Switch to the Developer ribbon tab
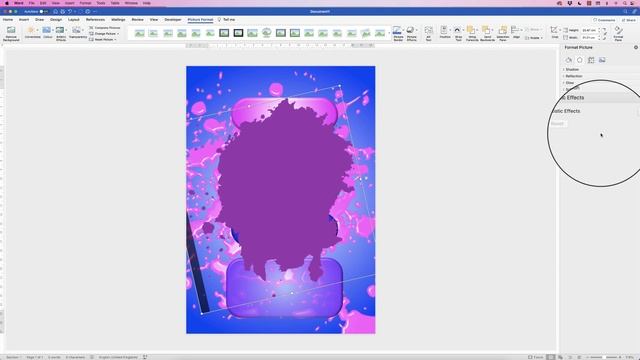This screenshot has width=640, height=360. (x=173, y=20)
